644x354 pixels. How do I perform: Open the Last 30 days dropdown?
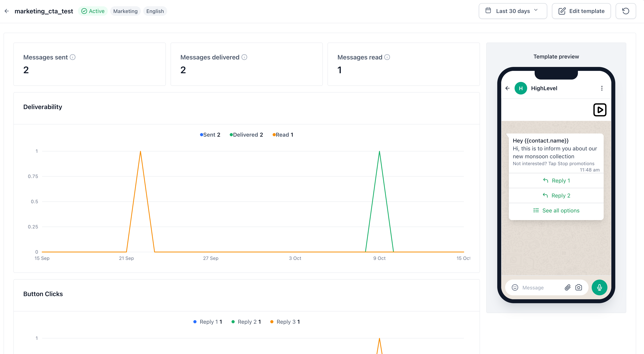513,11
